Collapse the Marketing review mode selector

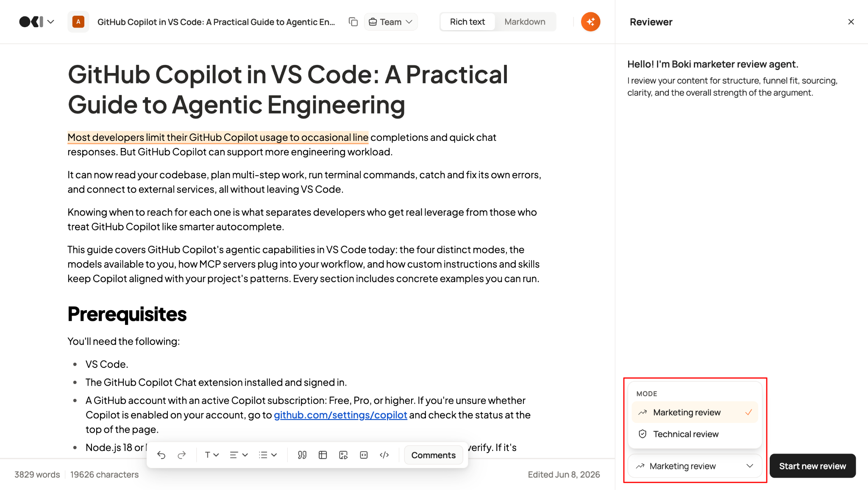pos(695,466)
